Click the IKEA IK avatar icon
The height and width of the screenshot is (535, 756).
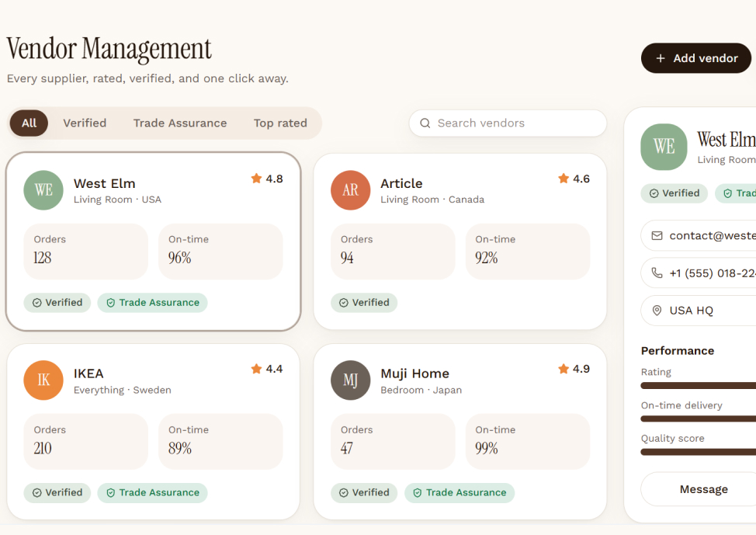click(43, 380)
